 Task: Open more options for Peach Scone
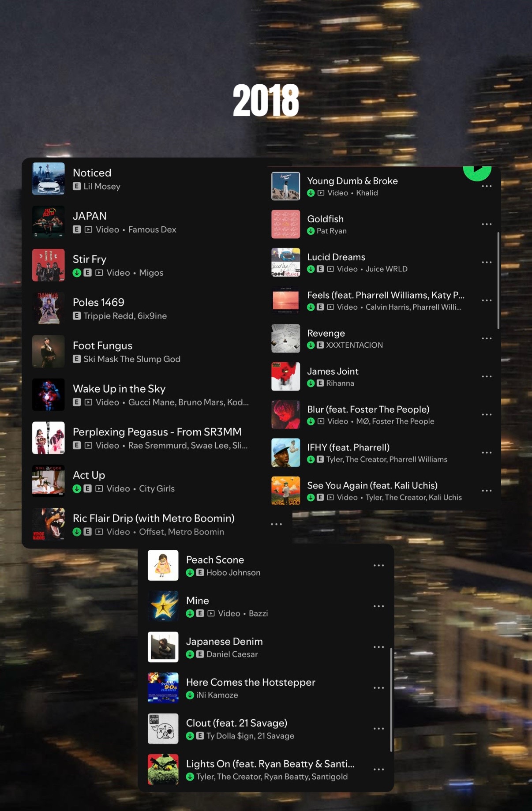tap(378, 565)
